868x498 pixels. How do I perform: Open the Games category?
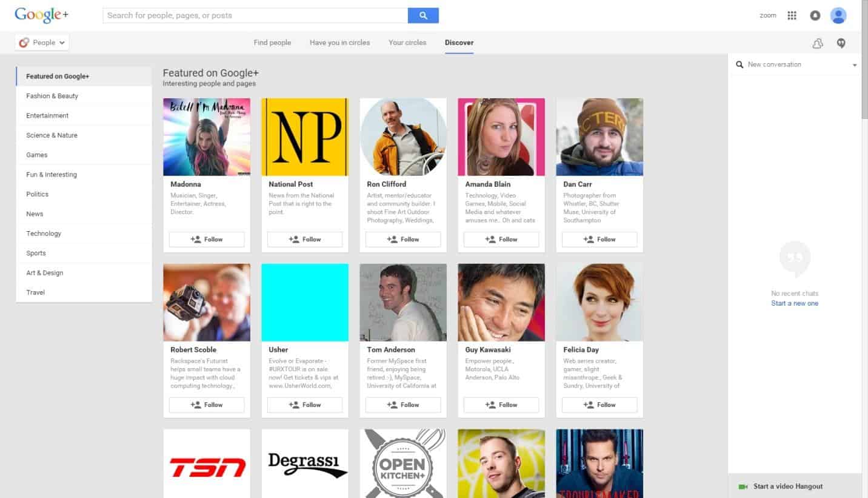(x=84, y=155)
